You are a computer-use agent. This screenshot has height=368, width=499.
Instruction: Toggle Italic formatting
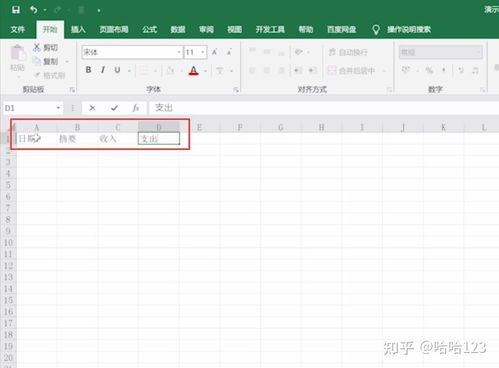[x=103, y=70]
